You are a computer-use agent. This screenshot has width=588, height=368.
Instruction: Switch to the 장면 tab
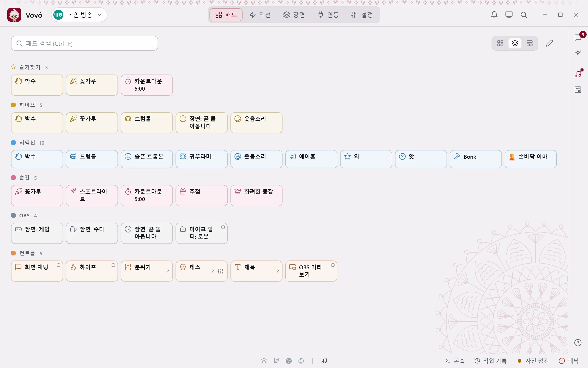tap(294, 15)
